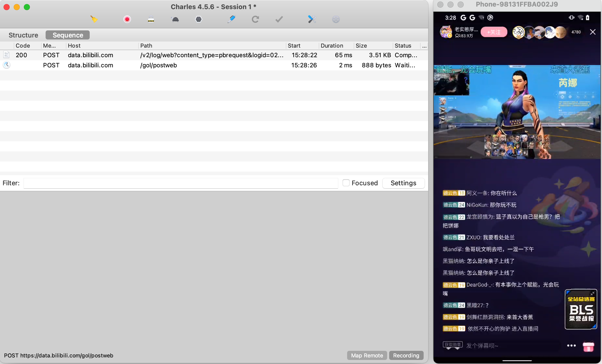Open the pink gift box icon

click(588, 347)
